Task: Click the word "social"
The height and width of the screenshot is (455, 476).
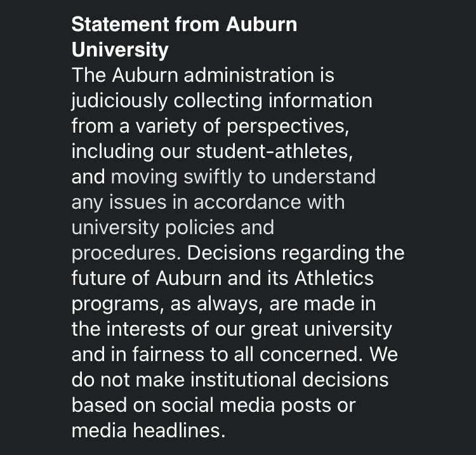Action: [187, 406]
